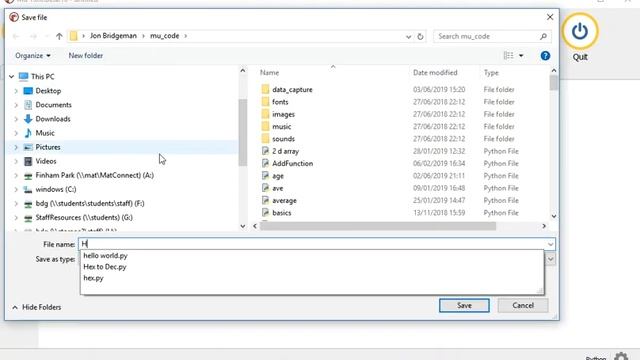Sort by the Name column header

point(269,73)
